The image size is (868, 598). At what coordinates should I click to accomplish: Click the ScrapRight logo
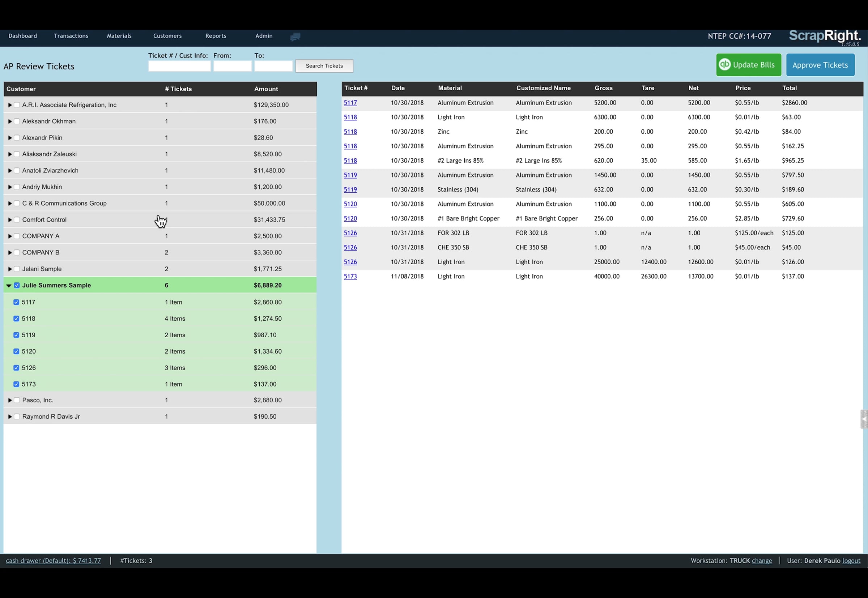click(824, 36)
